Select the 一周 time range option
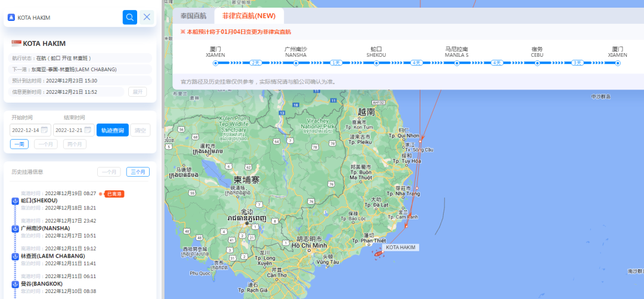Viewport: 644px width, 299px height. click(x=19, y=144)
